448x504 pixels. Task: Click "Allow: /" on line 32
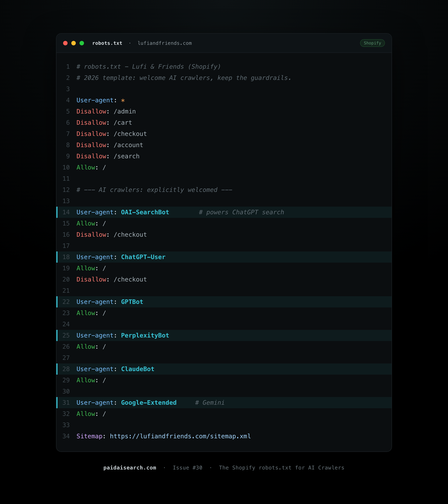pos(91,414)
